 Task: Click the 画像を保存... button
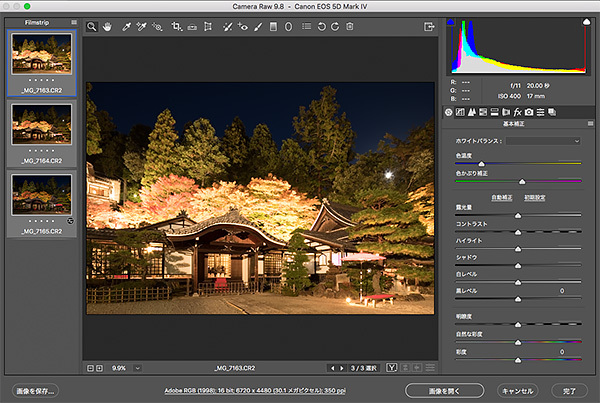35,391
